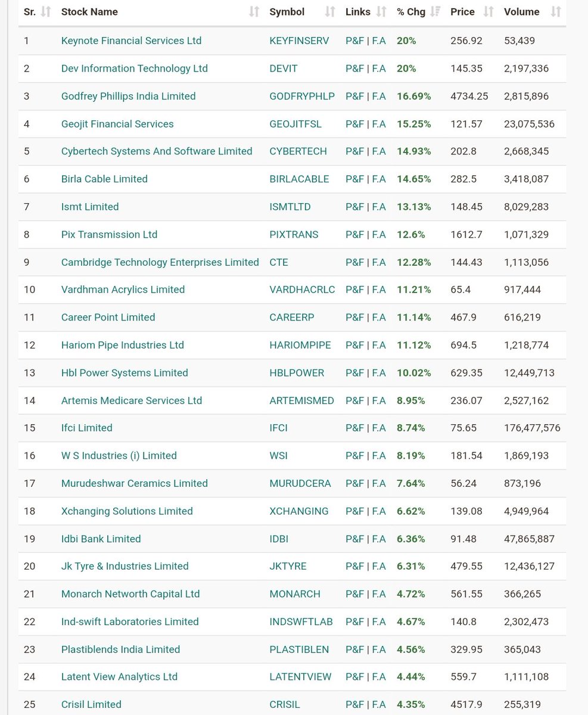Open Latent View Analytics Ltd link
This screenshot has height=715, width=588.
(120, 677)
